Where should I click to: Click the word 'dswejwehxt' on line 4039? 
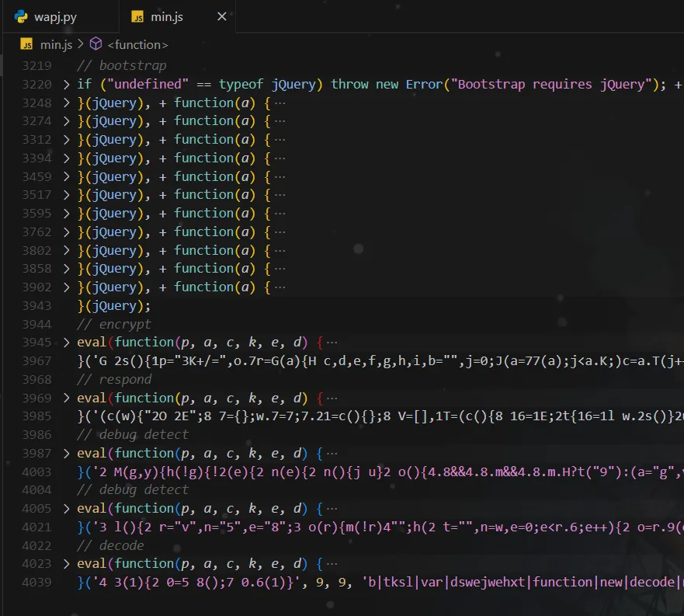(488, 583)
